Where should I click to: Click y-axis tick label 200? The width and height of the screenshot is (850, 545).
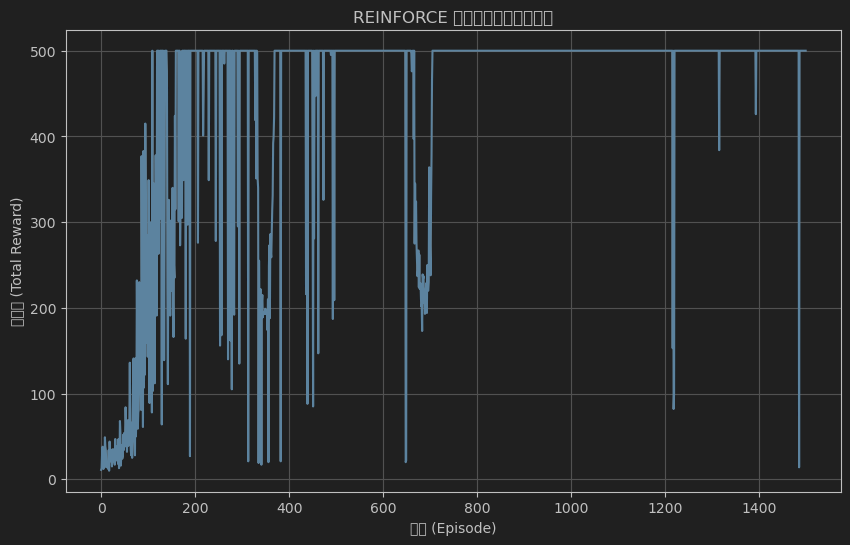(46, 309)
